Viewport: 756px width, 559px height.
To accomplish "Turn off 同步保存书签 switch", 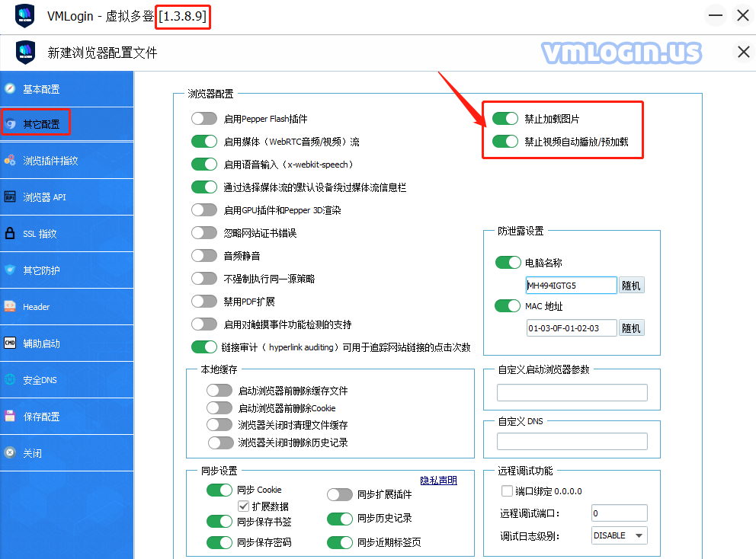I will [x=219, y=522].
